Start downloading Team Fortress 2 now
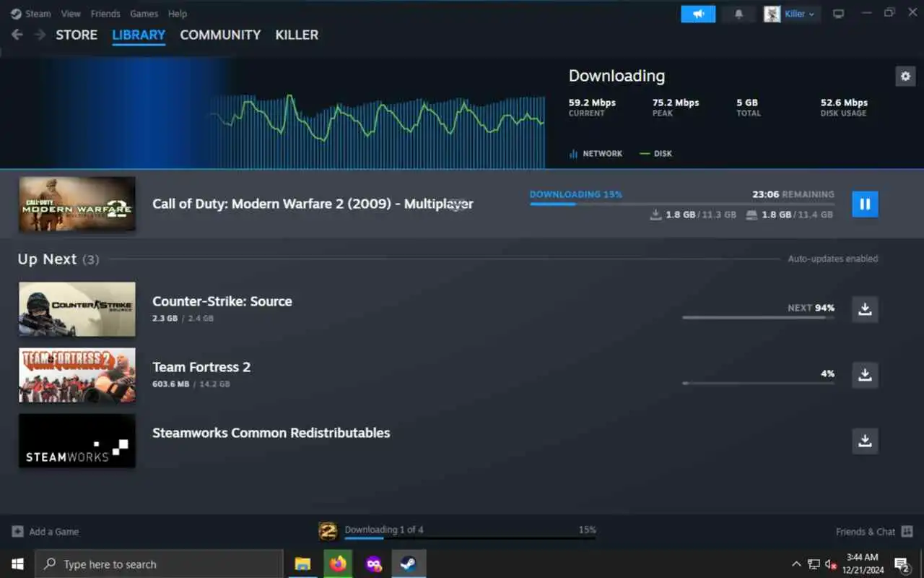The width and height of the screenshot is (924, 578). coord(865,375)
